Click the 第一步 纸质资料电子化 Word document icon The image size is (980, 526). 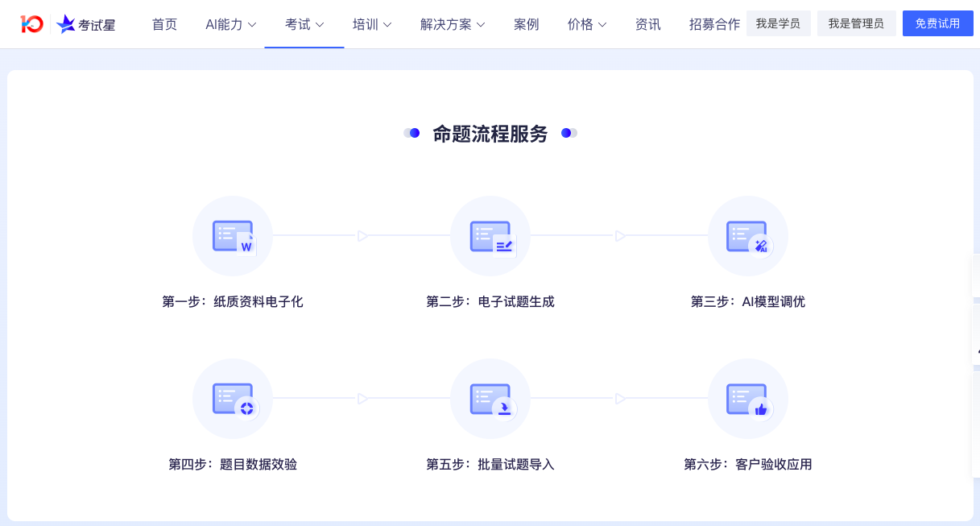[233, 236]
